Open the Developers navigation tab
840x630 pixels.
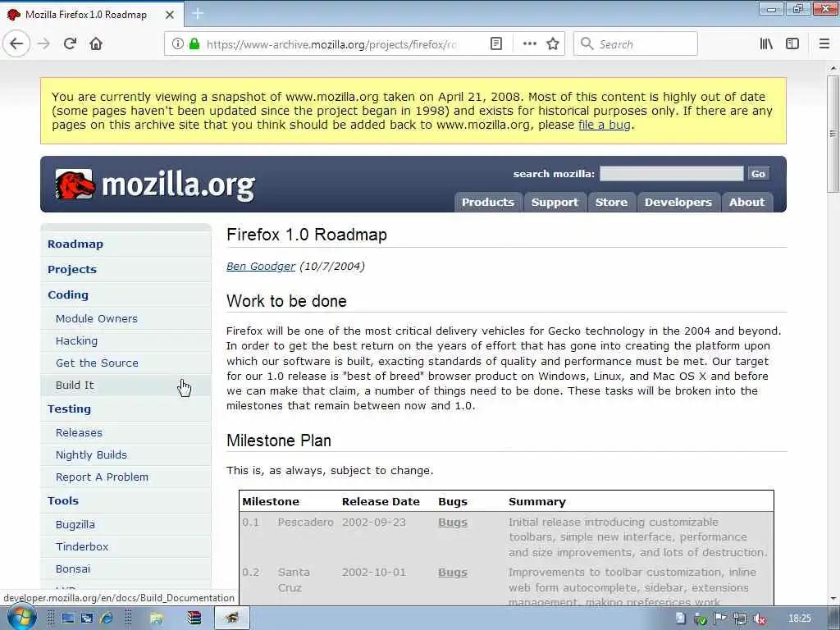click(x=678, y=202)
